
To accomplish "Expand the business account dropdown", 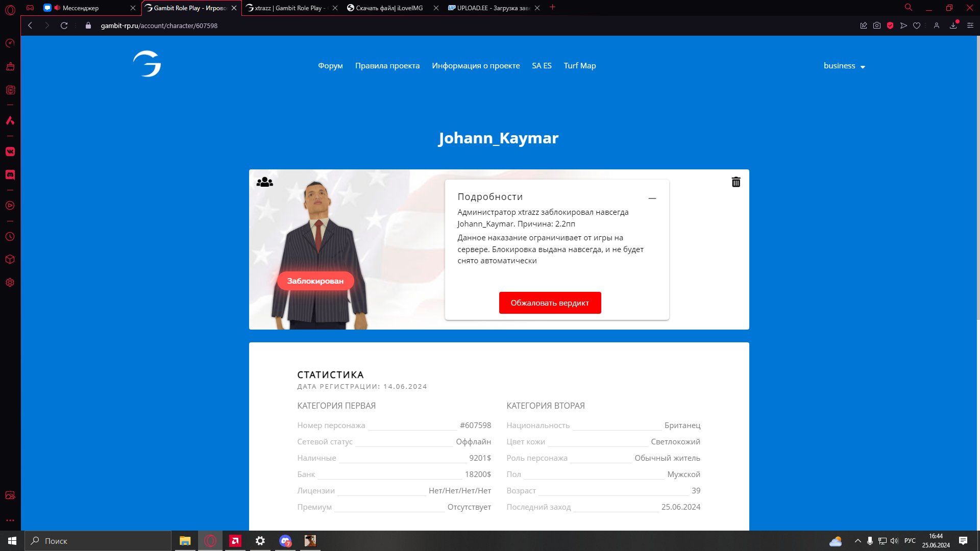I will click(x=844, y=66).
